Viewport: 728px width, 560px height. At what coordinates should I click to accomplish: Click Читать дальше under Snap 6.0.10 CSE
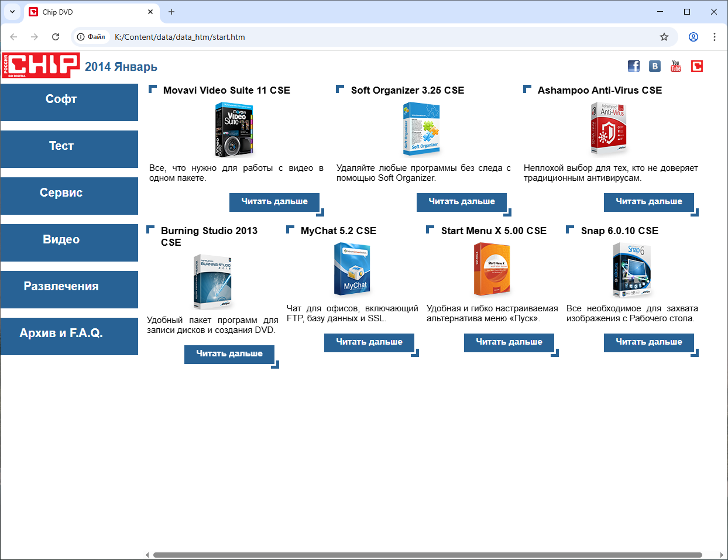[x=648, y=342]
